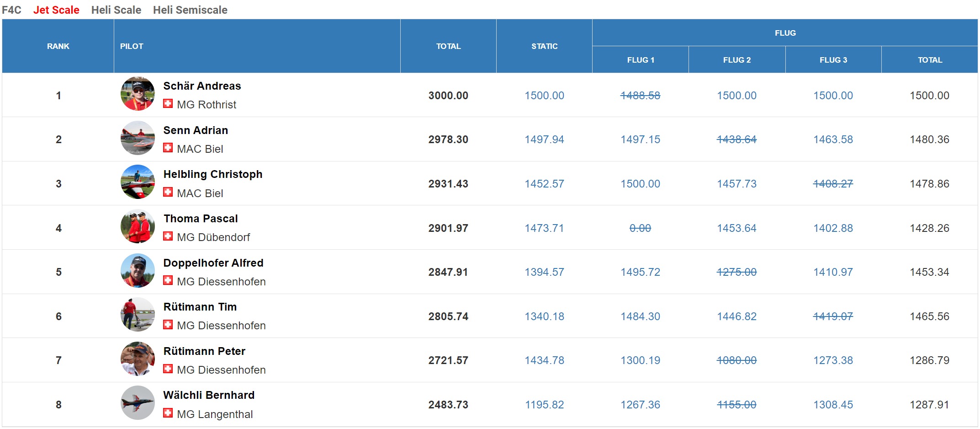Open Flug 1 score 1495.72

pyautogui.click(x=640, y=272)
